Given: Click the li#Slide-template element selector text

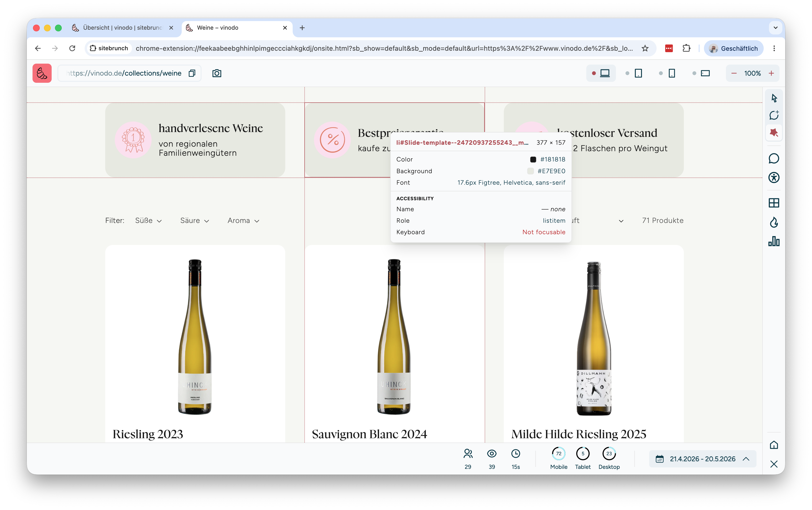Looking at the screenshot, I should [462, 143].
